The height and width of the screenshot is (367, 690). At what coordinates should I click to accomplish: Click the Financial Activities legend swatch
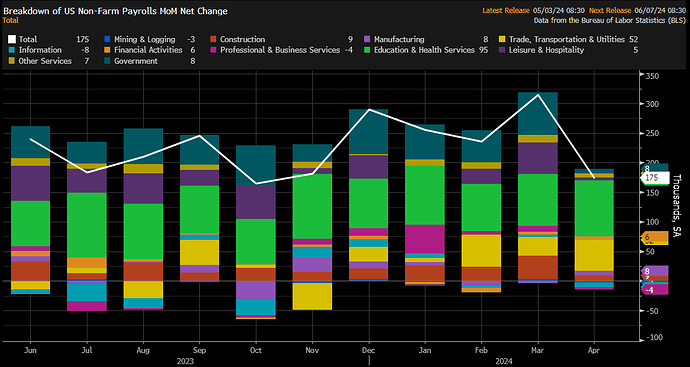[107, 50]
